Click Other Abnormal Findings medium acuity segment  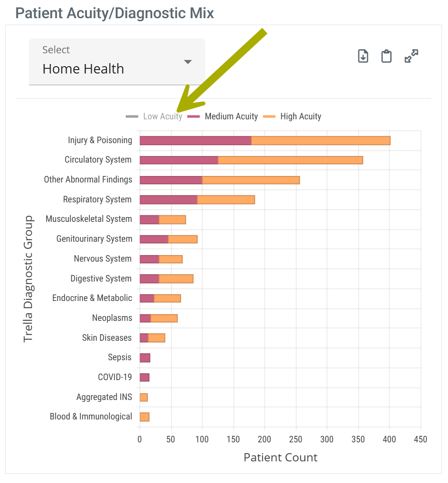click(x=171, y=180)
